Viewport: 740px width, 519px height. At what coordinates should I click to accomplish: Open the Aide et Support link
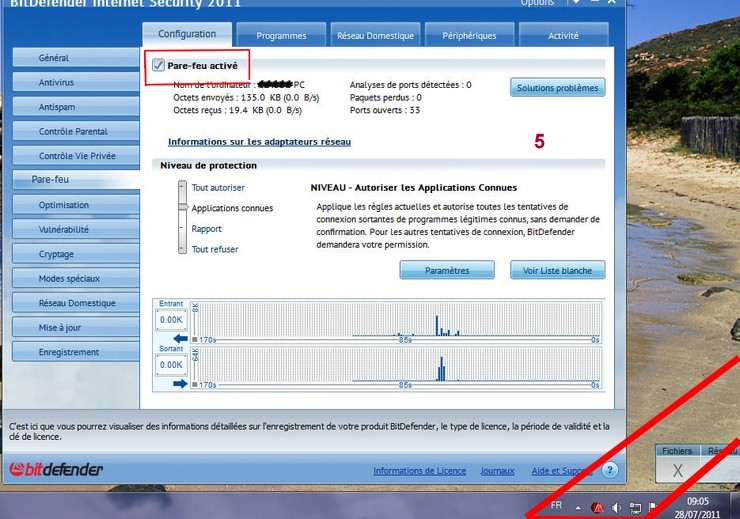562,471
